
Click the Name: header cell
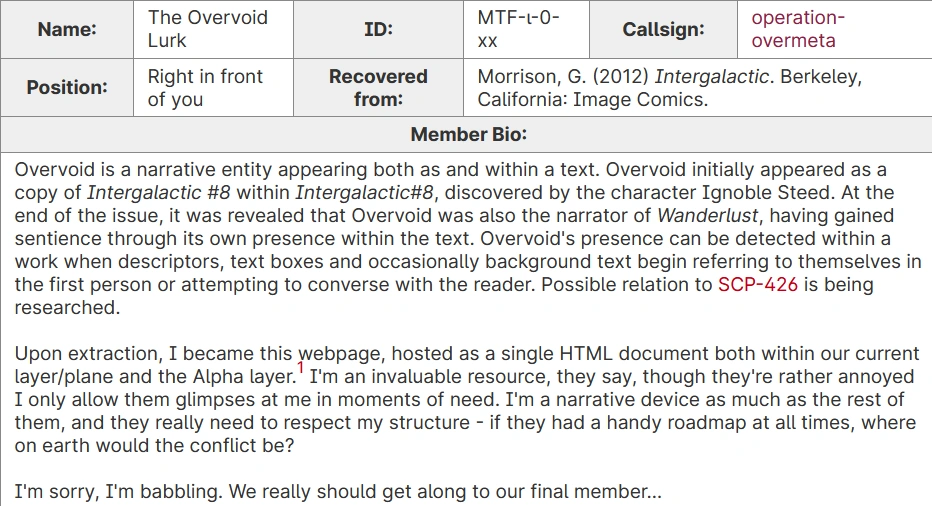click(67, 29)
